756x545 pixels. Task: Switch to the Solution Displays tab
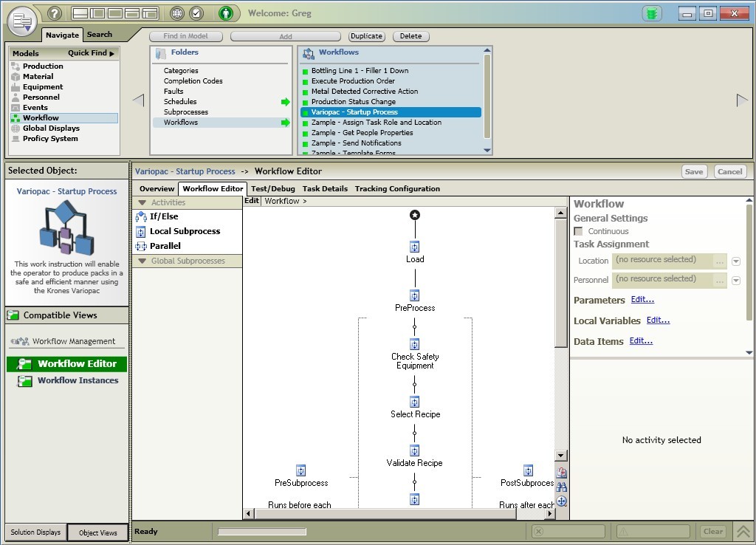click(35, 532)
